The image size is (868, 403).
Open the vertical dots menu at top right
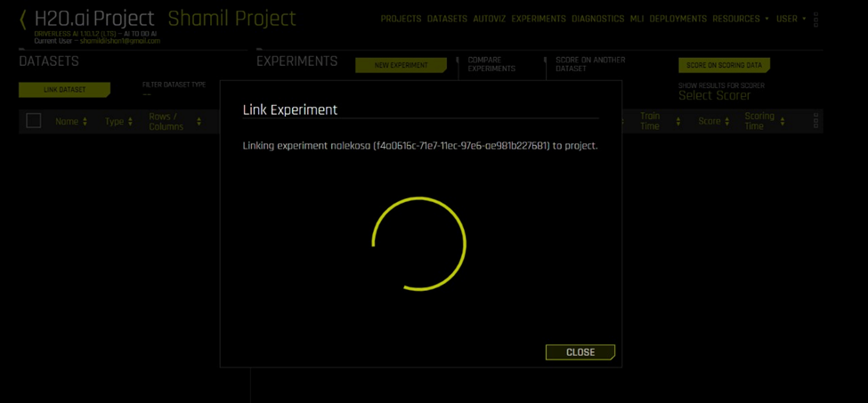point(816,19)
